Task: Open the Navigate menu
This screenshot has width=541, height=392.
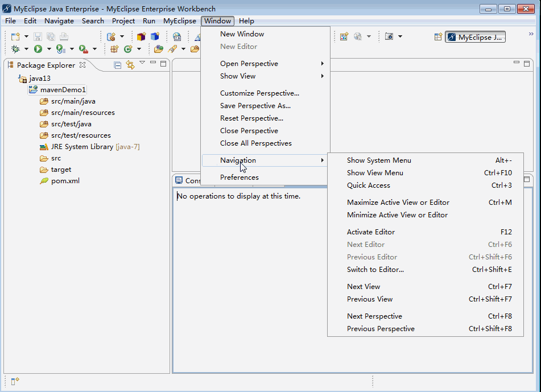Action: [x=59, y=21]
